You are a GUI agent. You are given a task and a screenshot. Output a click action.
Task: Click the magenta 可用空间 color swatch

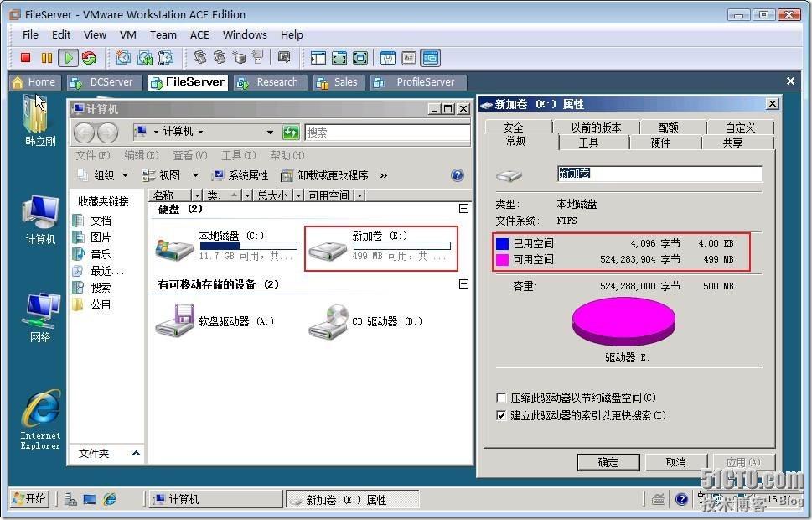tap(502, 260)
